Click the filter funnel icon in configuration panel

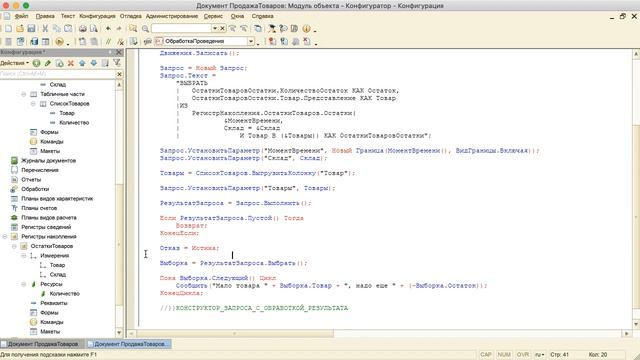click(x=117, y=63)
